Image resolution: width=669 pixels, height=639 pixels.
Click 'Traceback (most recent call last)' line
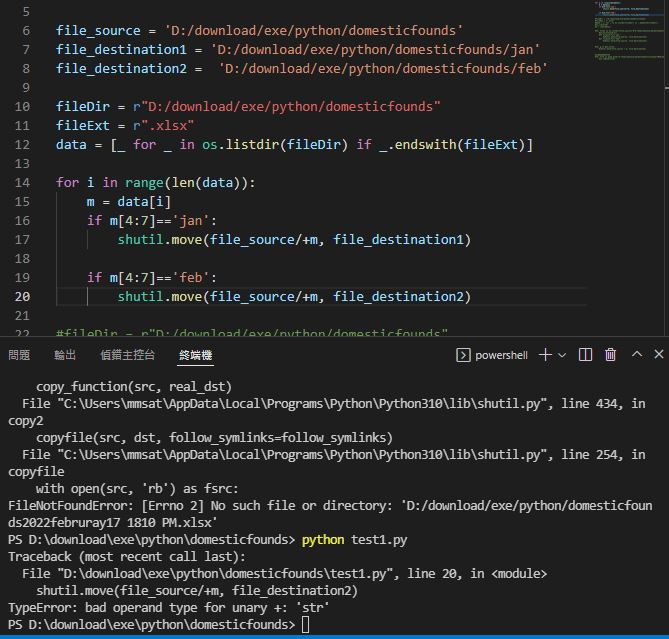127,557
